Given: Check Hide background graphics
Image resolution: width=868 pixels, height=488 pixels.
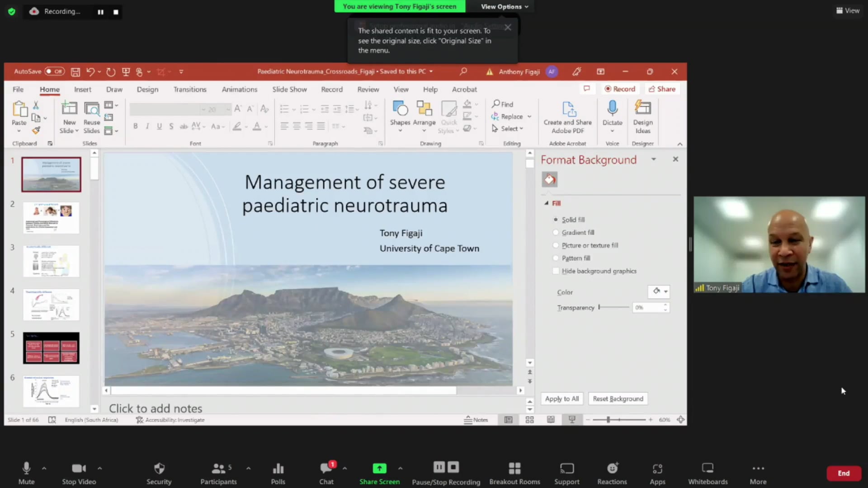Looking at the screenshot, I should coord(556,271).
